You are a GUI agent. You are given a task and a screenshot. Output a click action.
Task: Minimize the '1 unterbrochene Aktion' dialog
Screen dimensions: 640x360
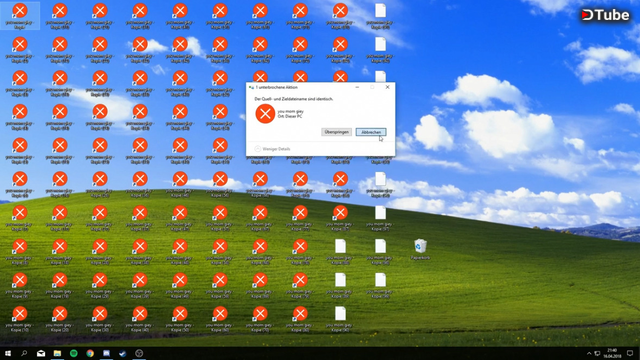[x=357, y=87]
